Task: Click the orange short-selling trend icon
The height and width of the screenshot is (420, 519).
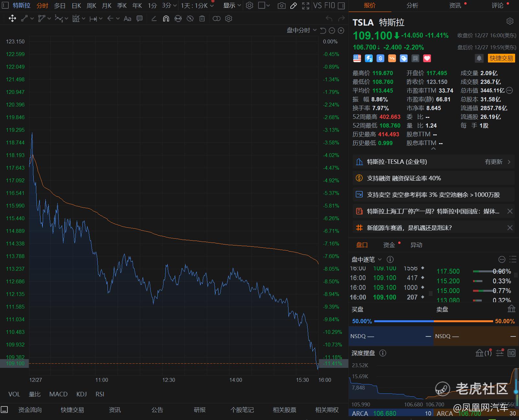Action: 392,58
